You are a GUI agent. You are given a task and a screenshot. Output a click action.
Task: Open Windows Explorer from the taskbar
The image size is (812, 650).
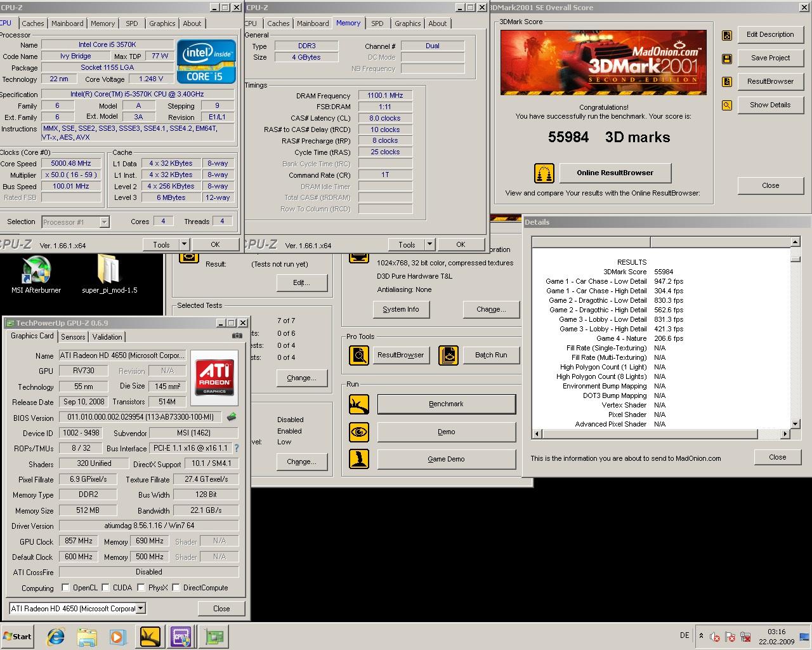click(87, 637)
